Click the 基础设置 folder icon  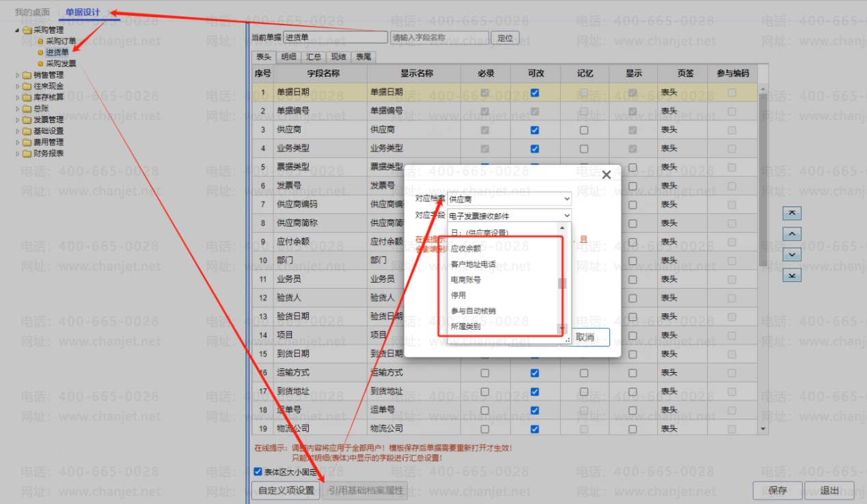point(27,131)
